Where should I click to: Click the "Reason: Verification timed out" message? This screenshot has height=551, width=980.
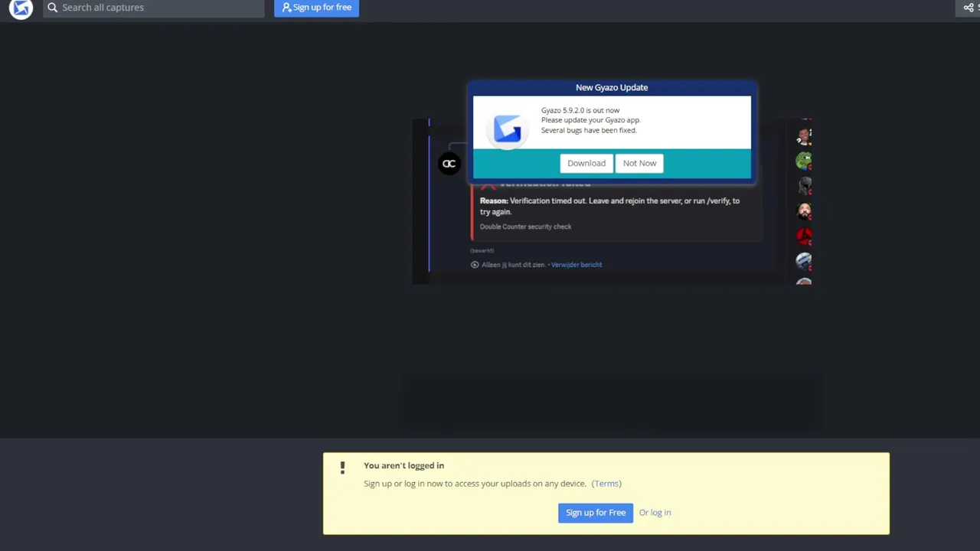coord(609,206)
